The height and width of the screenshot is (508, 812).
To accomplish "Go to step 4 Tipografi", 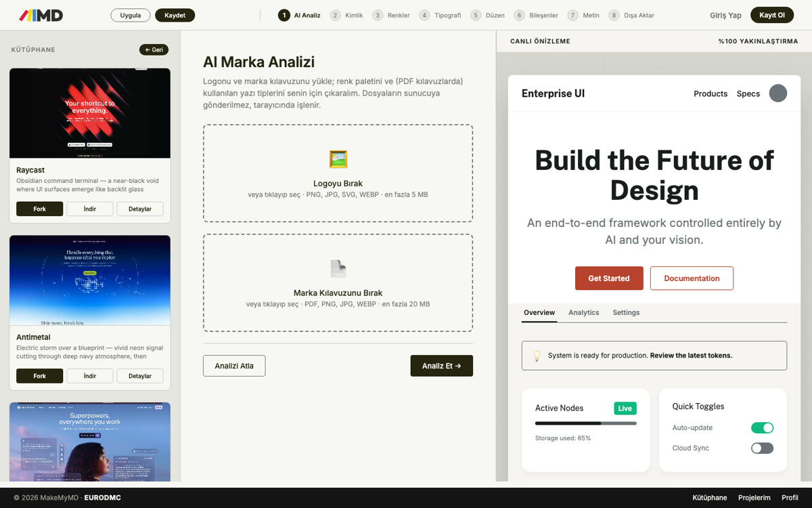I will (x=441, y=15).
